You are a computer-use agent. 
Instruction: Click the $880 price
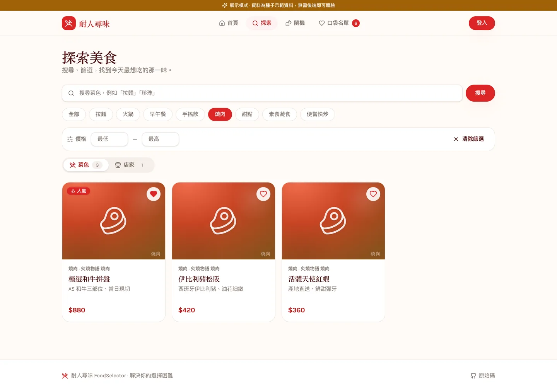(x=77, y=310)
